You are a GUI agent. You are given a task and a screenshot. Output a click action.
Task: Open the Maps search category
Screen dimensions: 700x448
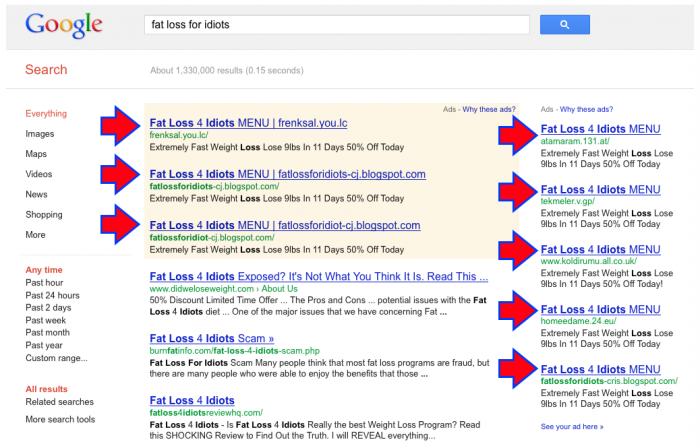pos(36,154)
